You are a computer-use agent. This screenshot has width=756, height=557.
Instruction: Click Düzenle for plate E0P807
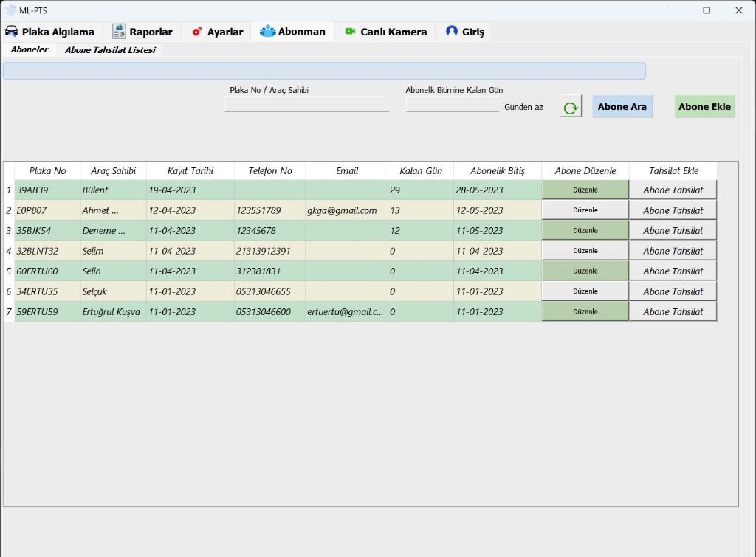585,210
